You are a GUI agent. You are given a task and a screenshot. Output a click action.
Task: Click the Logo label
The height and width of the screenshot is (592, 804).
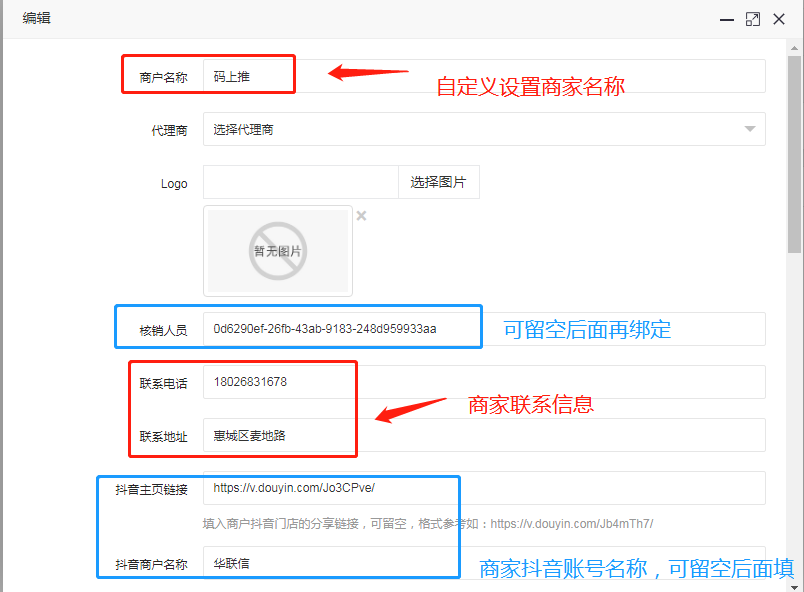[174, 183]
